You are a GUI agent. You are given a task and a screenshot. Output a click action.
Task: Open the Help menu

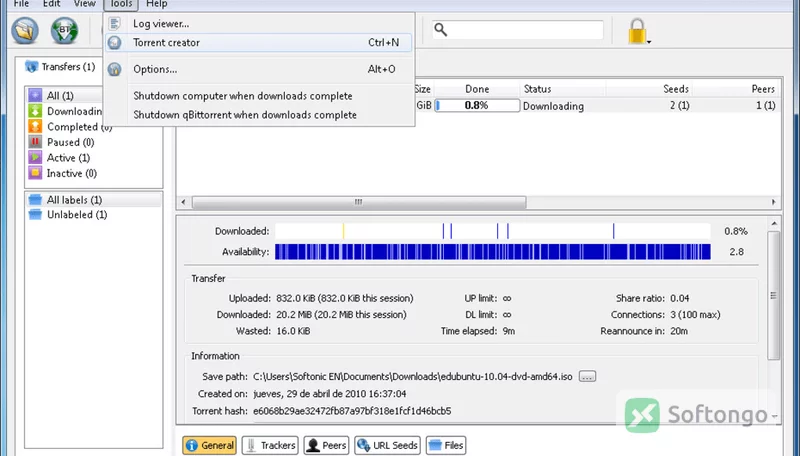[x=157, y=4]
